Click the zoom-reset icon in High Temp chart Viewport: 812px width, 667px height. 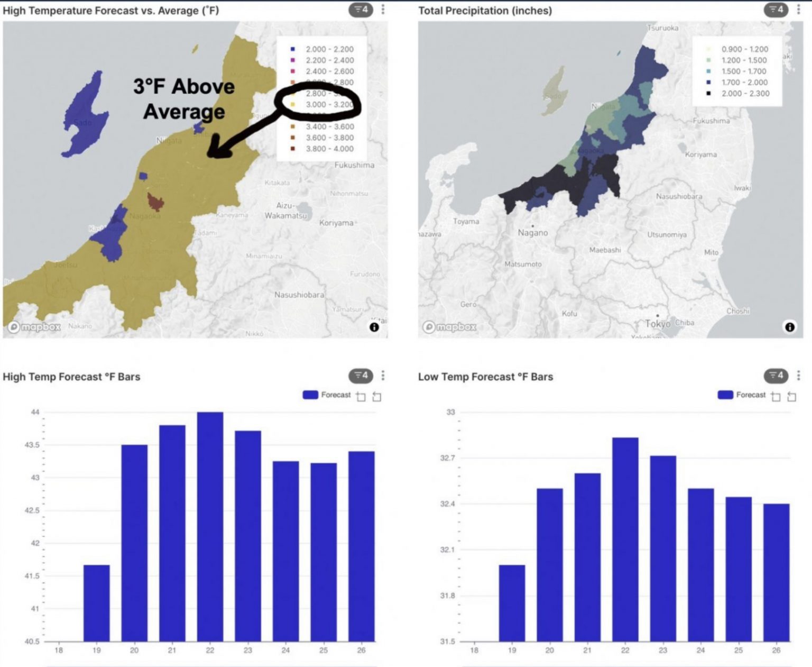click(x=377, y=396)
